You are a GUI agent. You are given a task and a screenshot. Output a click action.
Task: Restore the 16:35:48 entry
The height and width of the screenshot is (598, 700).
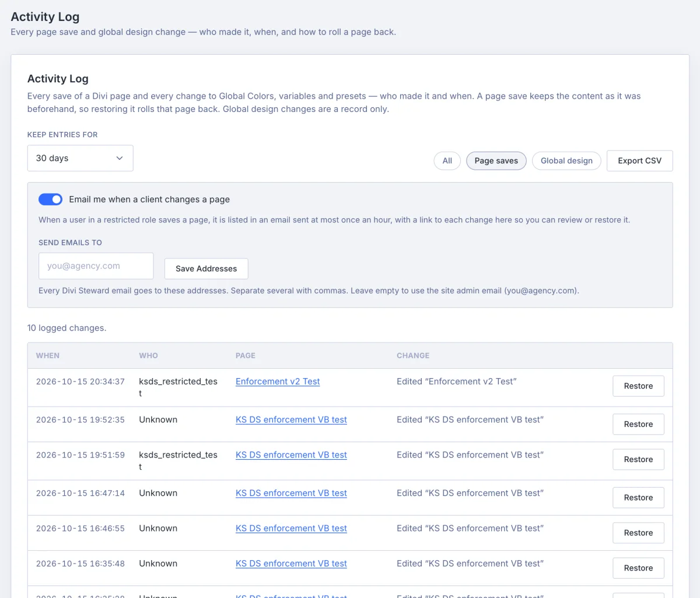pyautogui.click(x=638, y=568)
